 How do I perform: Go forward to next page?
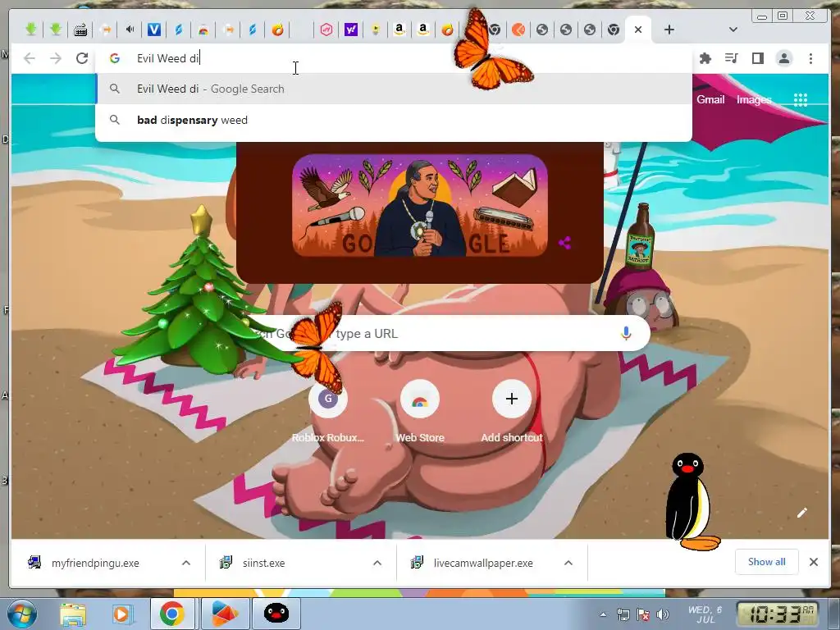tap(56, 58)
